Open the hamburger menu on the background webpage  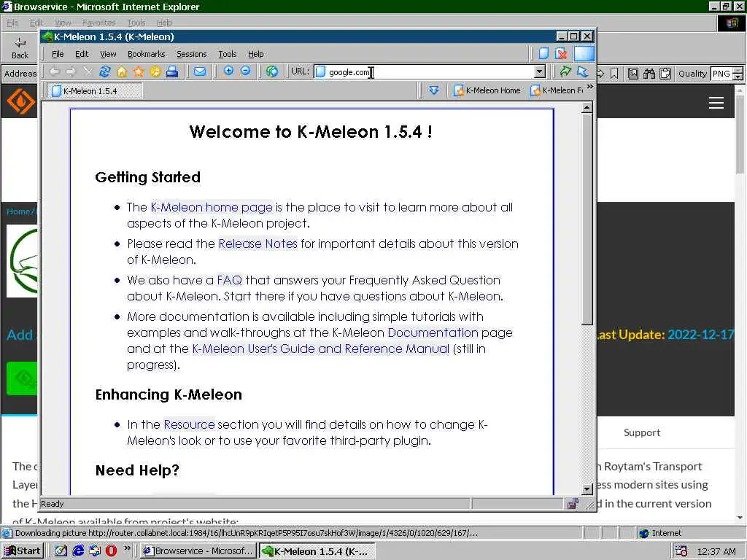[x=716, y=103]
